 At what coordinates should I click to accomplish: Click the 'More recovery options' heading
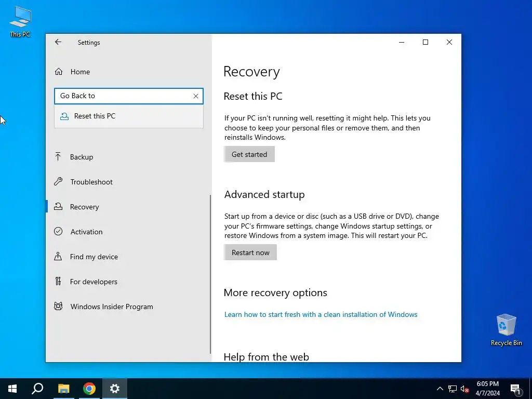click(275, 292)
